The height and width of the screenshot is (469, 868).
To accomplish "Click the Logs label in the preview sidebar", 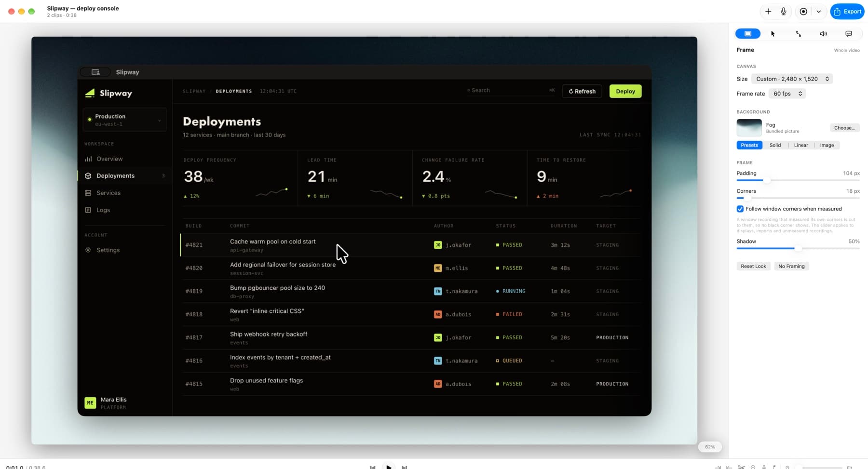I will tap(103, 210).
